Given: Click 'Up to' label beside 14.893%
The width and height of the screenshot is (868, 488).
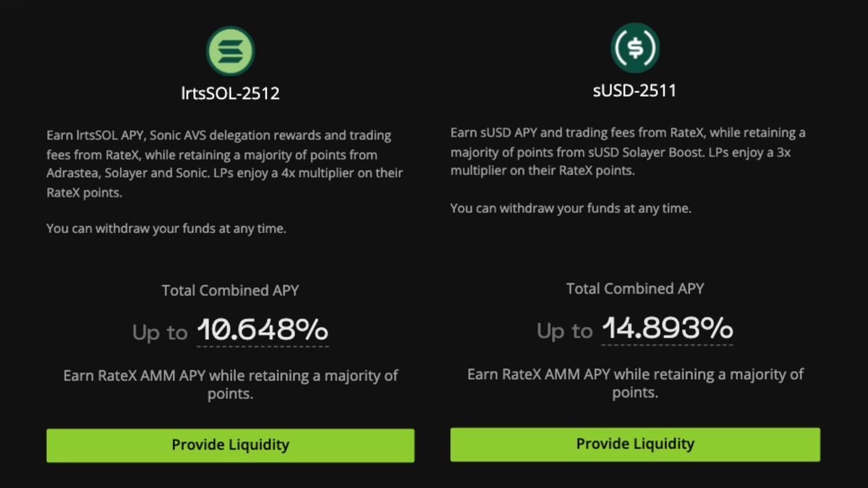Looking at the screenshot, I should 564,331.
